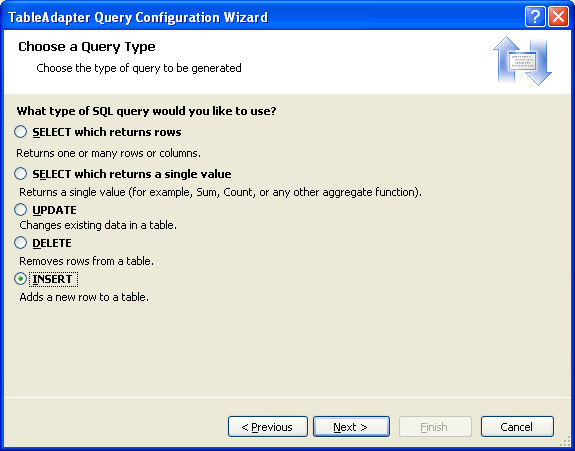This screenshot has height=451, width=575.
Task: Click 'Returns one or many rows or columns' text
Action: pos(109,153)
